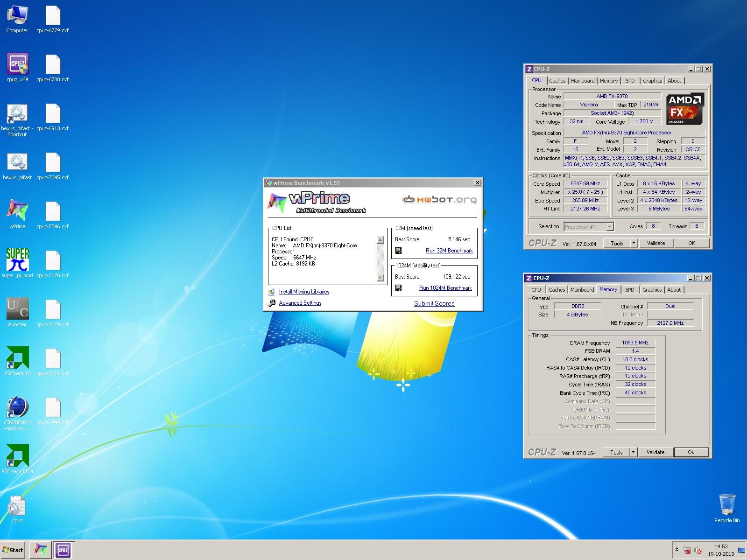The height and width of the screenshot is (560, 747).
Task: Select the cpuz-7046.cvf file icon
Action: point(53,215)
